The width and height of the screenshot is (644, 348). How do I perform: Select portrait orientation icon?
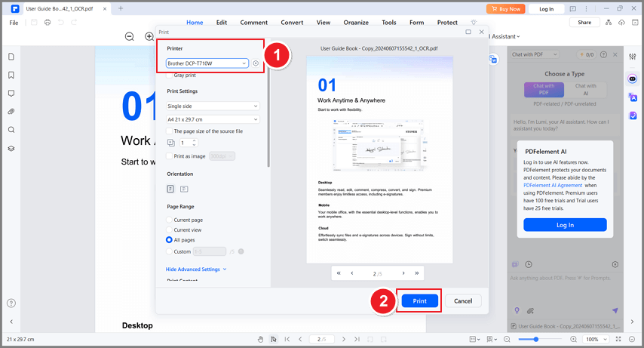pyautogui.click(x=170, y=189)
